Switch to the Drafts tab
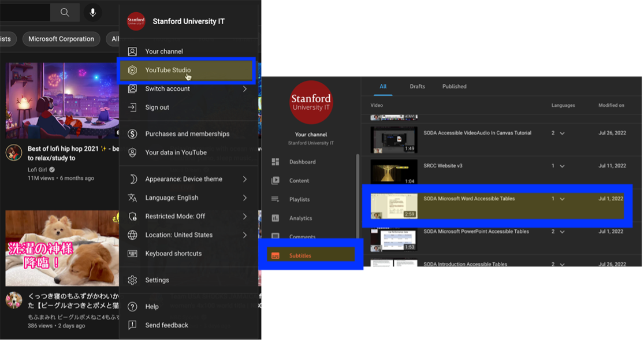 click(x=417, y=87)
